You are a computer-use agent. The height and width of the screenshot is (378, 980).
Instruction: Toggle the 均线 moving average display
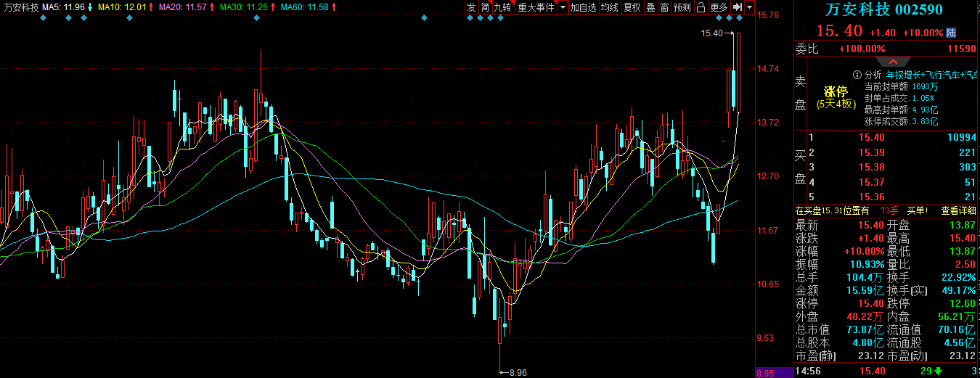tap(609, 7)
